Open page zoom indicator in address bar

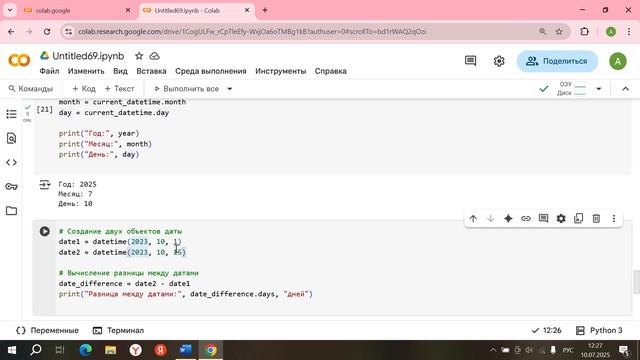pyautogui.click(x=542, y=31)
